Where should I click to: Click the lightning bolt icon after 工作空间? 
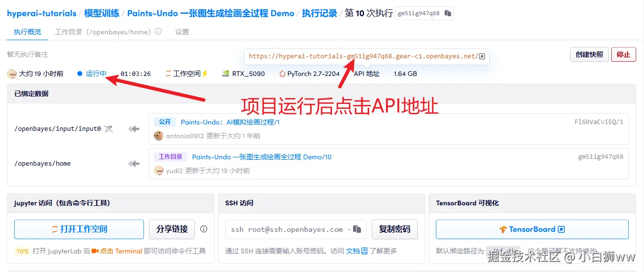[205, 74]
